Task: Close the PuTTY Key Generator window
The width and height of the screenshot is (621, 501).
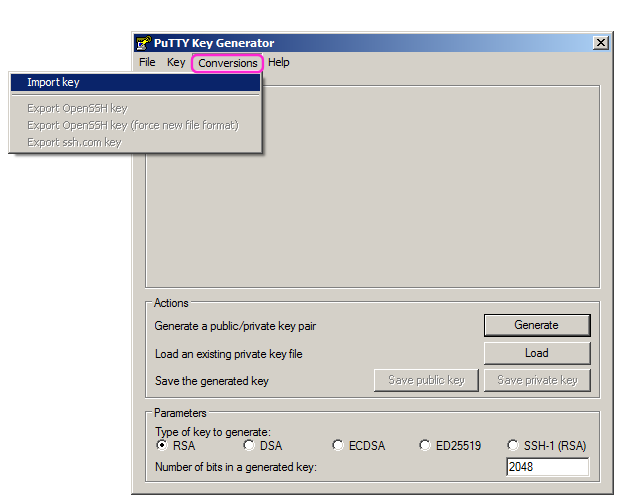Action: point(600,42)
